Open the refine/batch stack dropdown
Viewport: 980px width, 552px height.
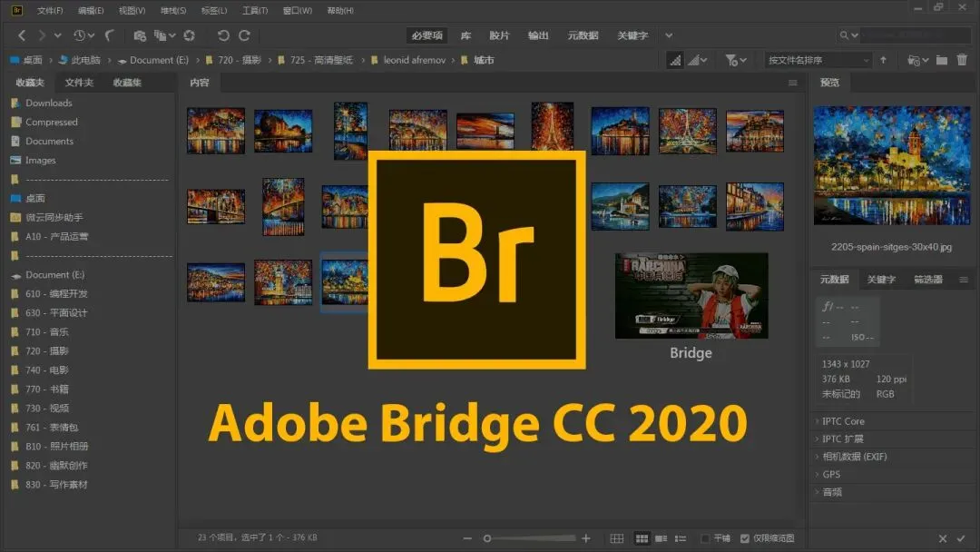(x=165, y=35)
